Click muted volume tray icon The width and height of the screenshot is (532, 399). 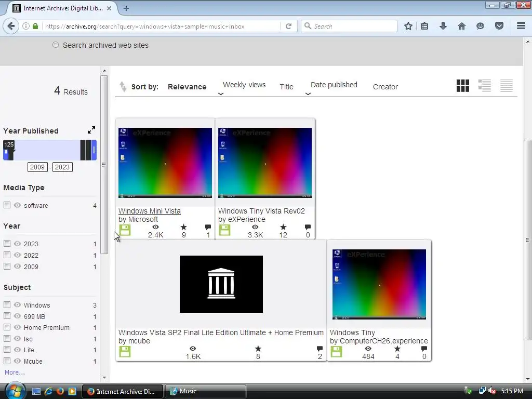click(493, 391)
